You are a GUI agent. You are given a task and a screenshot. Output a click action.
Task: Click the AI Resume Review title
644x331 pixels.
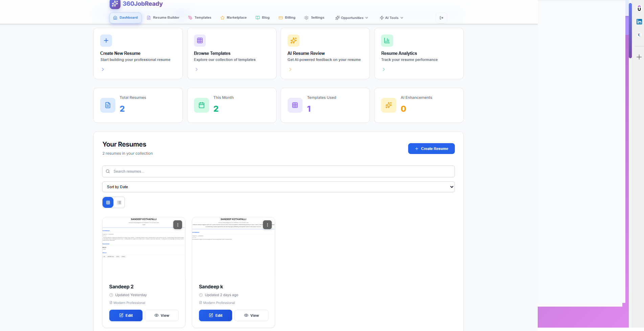306,53
